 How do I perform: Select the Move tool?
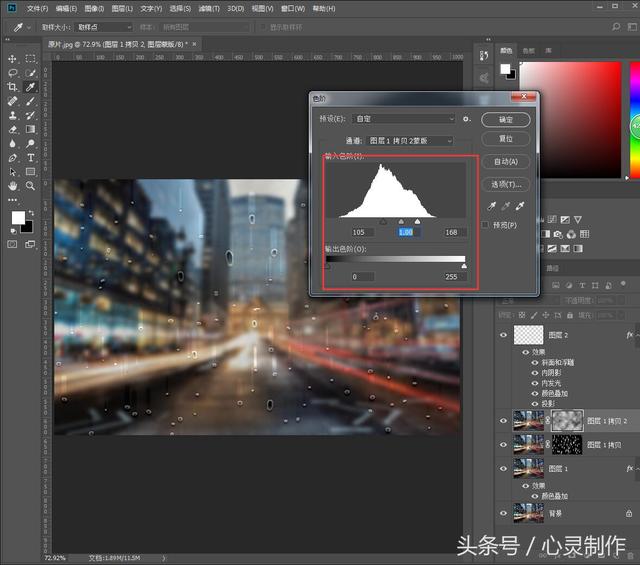(13, 59)
